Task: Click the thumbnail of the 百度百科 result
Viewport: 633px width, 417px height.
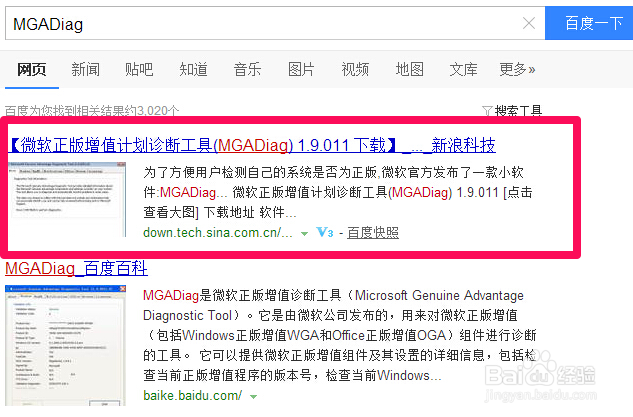Action: coord(65,345)
